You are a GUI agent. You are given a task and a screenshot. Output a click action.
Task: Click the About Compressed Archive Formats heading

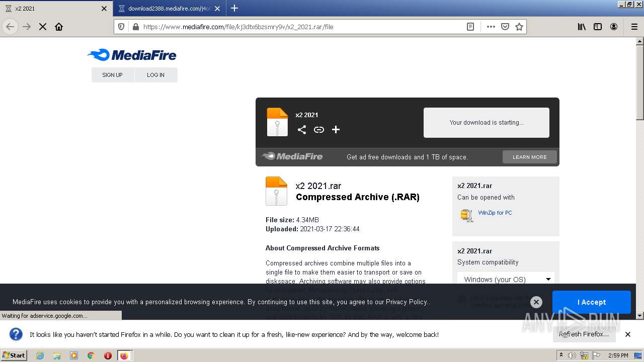click(323, 248)
